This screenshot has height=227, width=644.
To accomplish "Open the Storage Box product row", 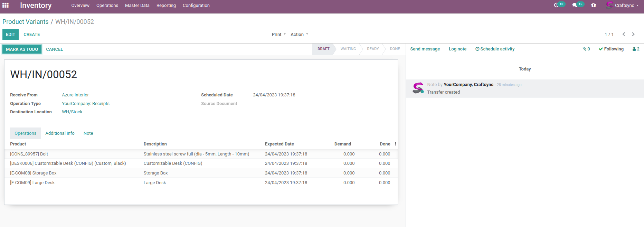I will tap(33, 173).
